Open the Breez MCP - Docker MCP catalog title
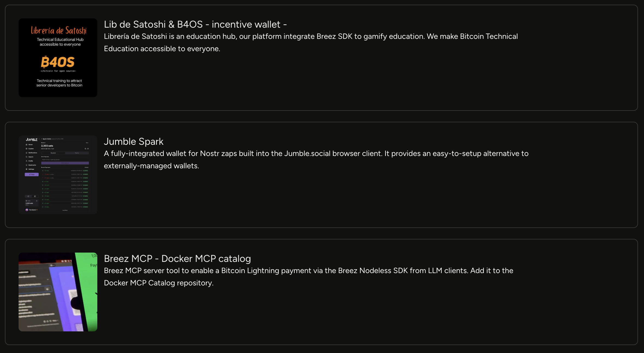Image resolution: width=644 pixels, height=353 pixels. pos(177,259)
